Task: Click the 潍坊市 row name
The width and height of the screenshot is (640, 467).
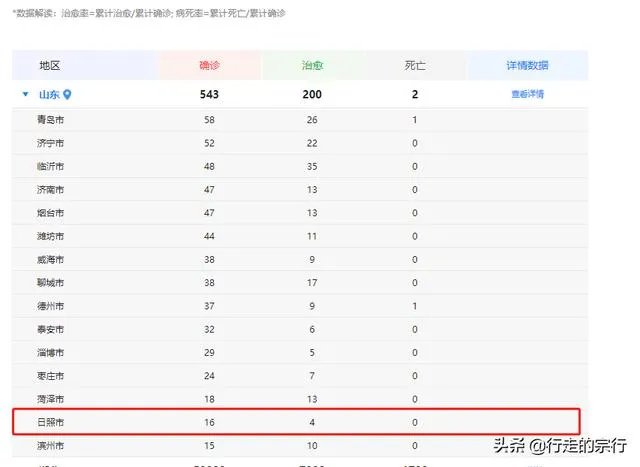Action: coord(51,236)
